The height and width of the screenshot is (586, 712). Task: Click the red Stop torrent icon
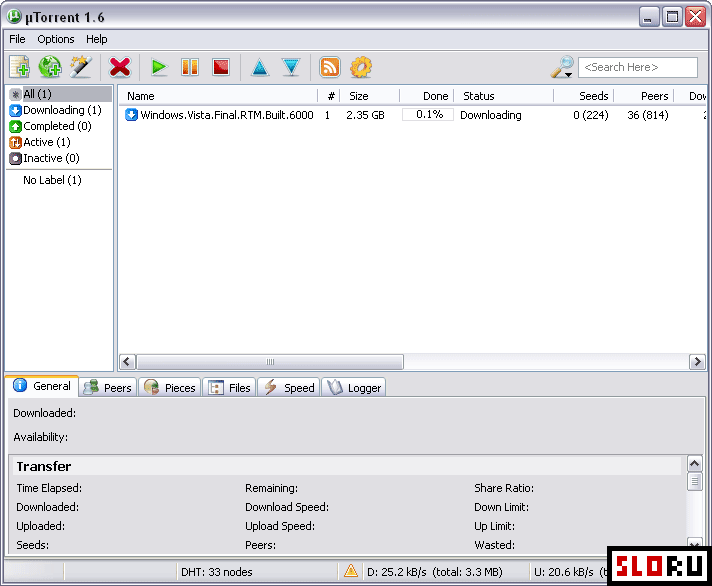221,67
